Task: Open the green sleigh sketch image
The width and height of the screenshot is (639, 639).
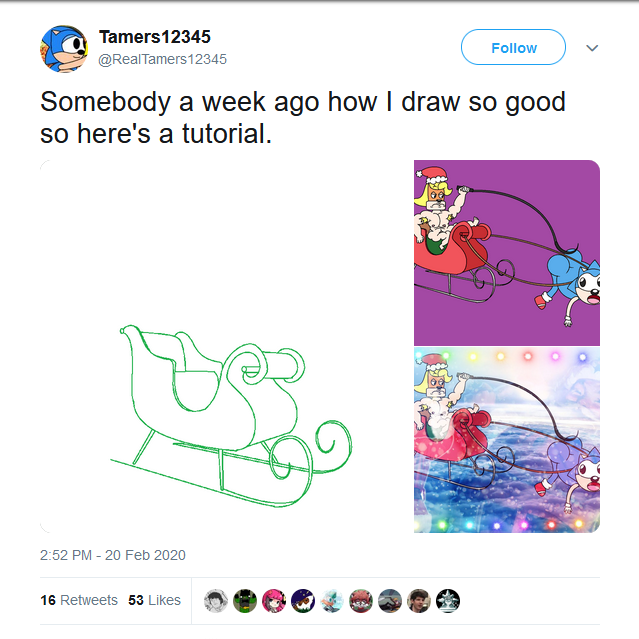Action: 226,345
